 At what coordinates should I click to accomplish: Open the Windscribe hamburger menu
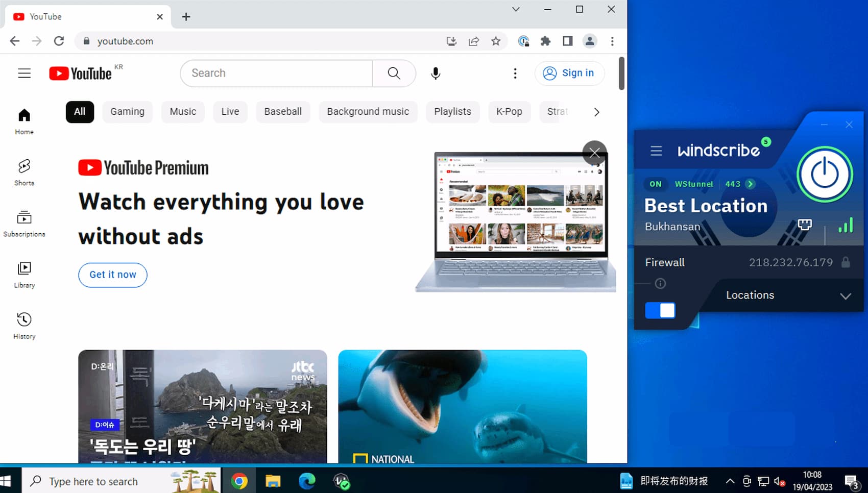656,151
